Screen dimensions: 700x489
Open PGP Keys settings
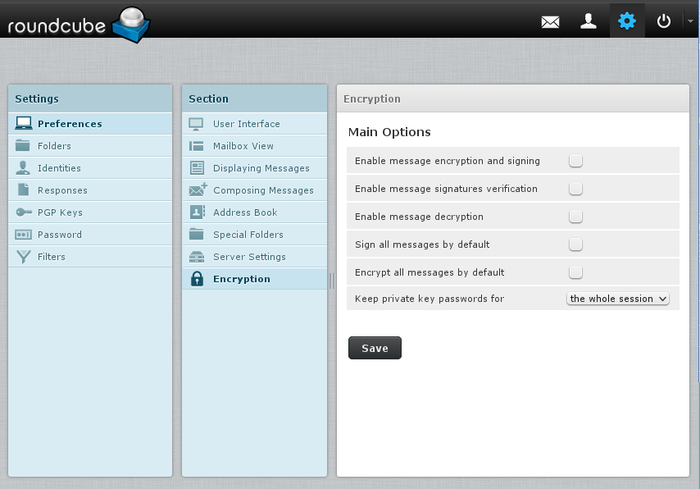pyautogui.click(x=90, y=213)
